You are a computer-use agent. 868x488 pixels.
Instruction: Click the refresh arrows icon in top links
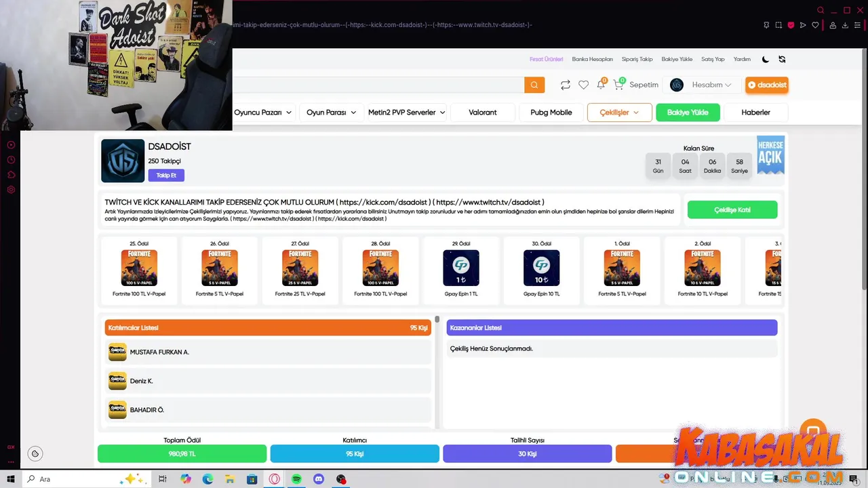(x=782, y=59)
